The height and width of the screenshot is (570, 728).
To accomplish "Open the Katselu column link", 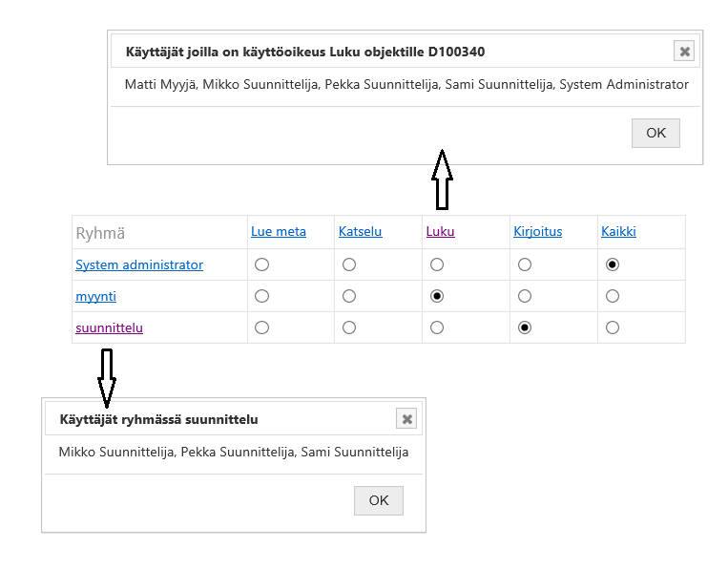I will [360, 231].
